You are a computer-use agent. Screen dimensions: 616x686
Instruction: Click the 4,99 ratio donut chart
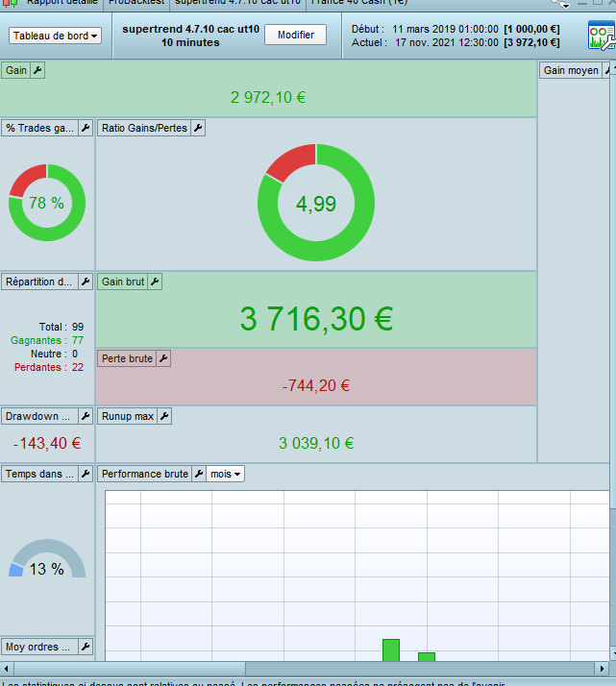pos(316,203)
